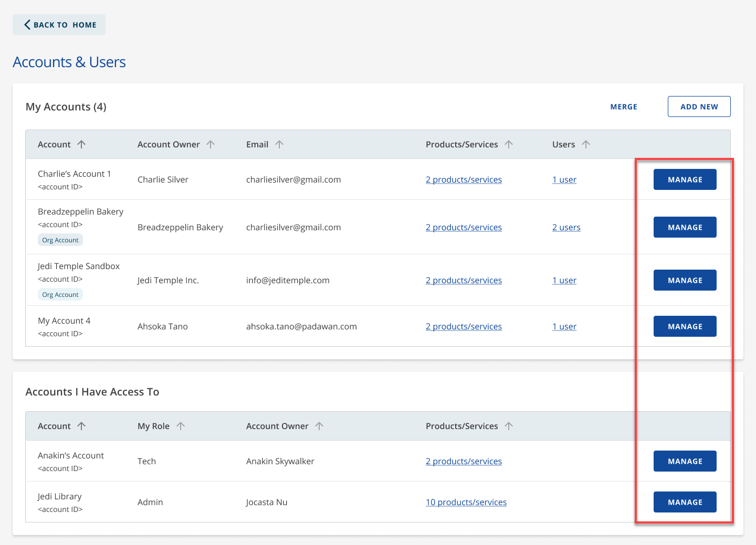
Task: Open 10 products/services link for Jedi Library
Action: click(x=466, y=502)
